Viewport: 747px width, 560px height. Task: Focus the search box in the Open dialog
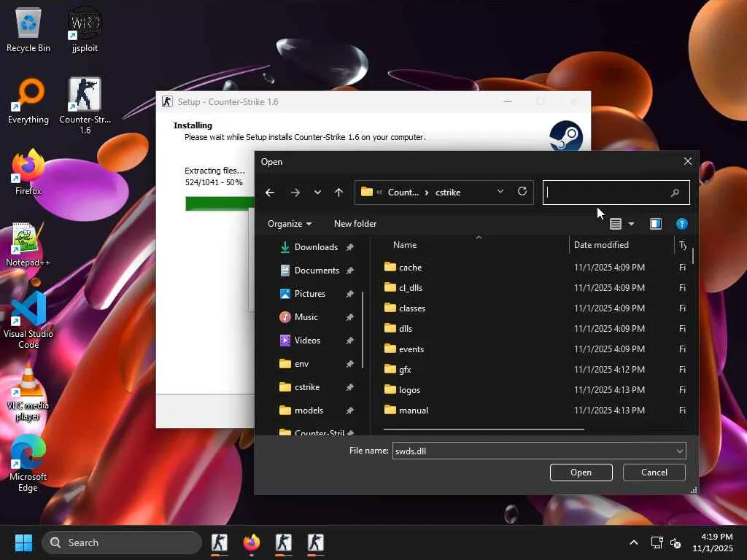pyautogui.click(x=616, y=192)
